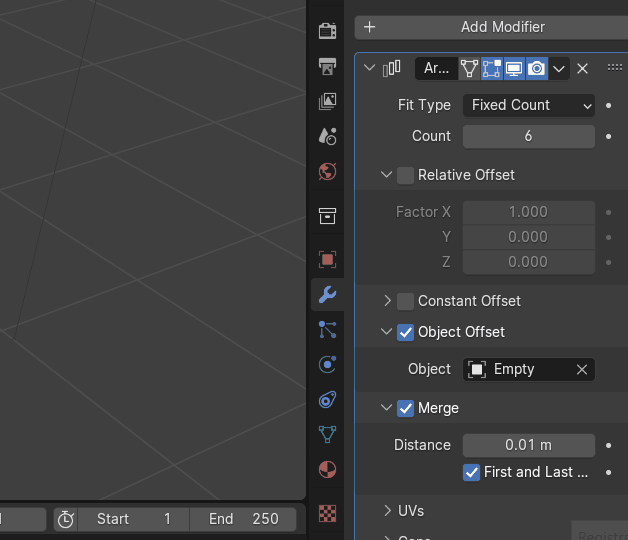Disable the Object Offset checkbox
This screenshot has width=628, height=540.
point(405,332)
